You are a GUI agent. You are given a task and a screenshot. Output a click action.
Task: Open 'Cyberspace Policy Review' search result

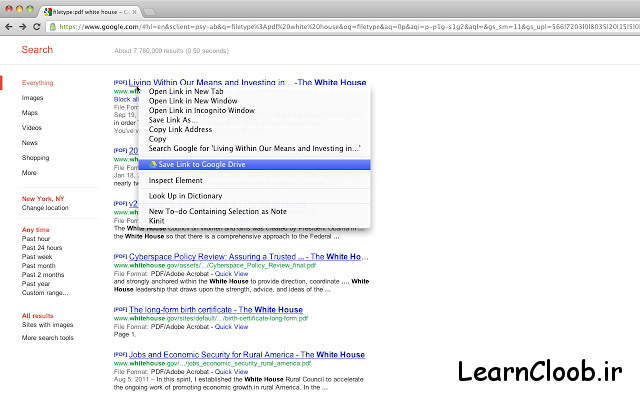[x=249, y=257]
